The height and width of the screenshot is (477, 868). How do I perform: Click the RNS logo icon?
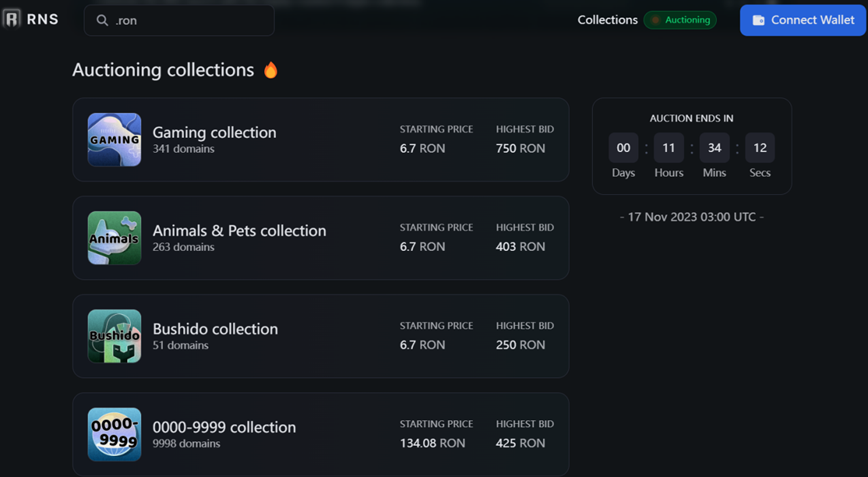12,19
